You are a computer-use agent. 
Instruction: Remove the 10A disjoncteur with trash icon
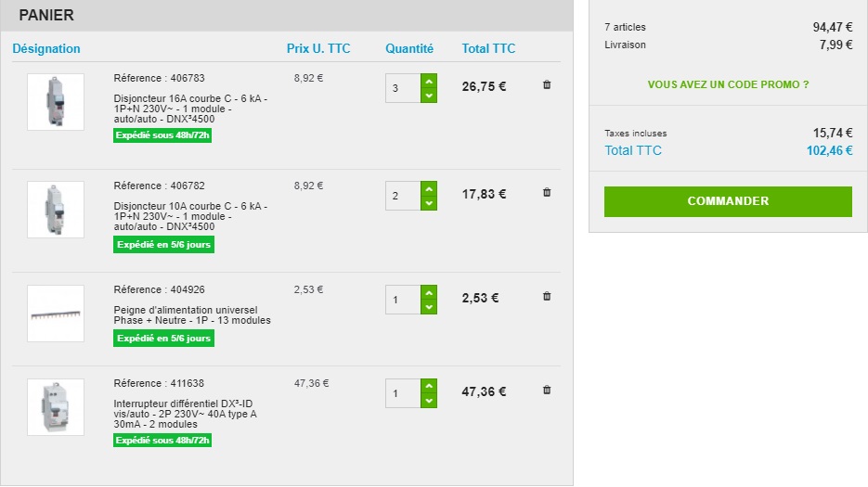click(547, 192)
